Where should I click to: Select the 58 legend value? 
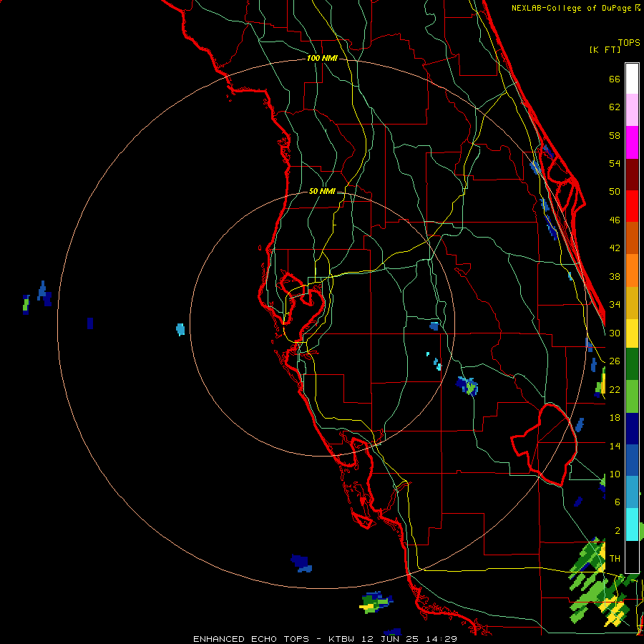click(615, 135)
